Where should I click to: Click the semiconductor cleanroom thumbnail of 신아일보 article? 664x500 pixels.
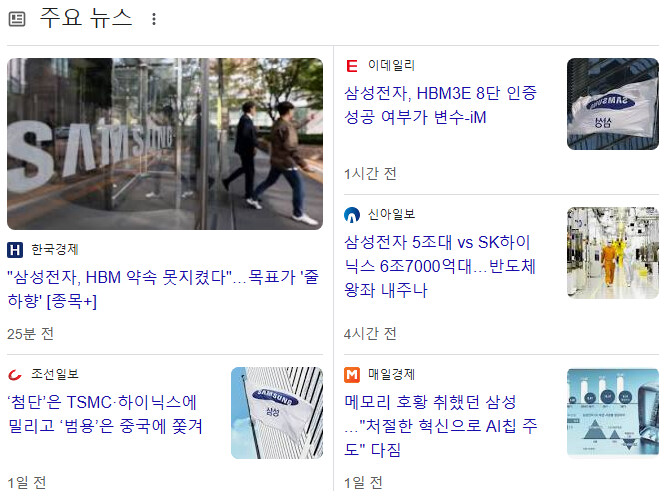tap(613, 253)
